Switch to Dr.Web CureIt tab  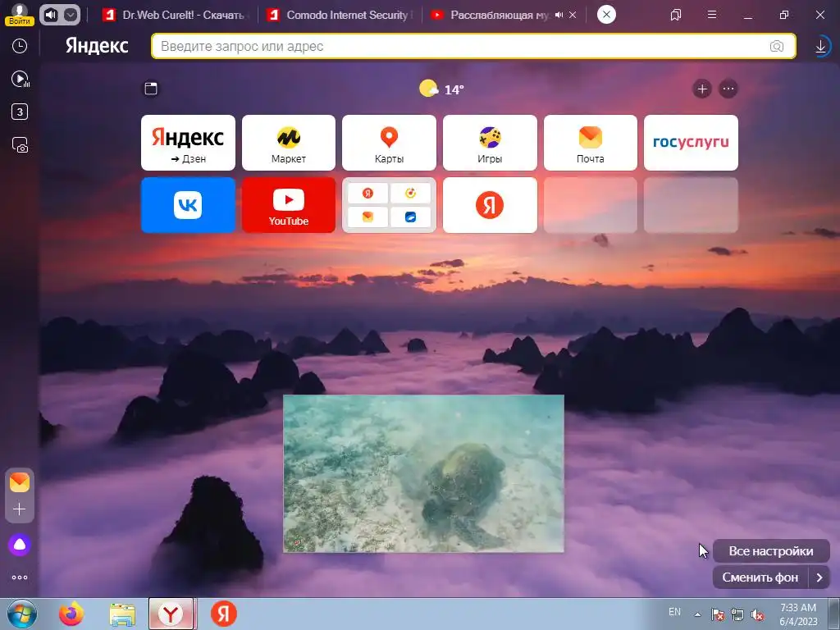(175, 15)
